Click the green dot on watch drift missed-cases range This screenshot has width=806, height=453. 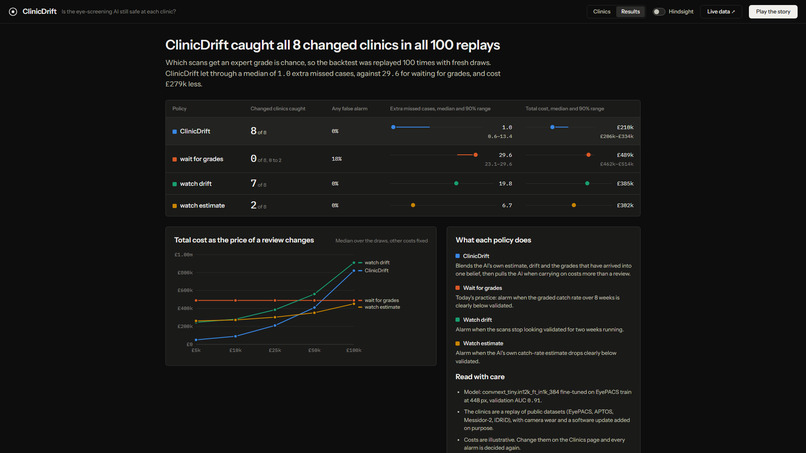(456, 184)
